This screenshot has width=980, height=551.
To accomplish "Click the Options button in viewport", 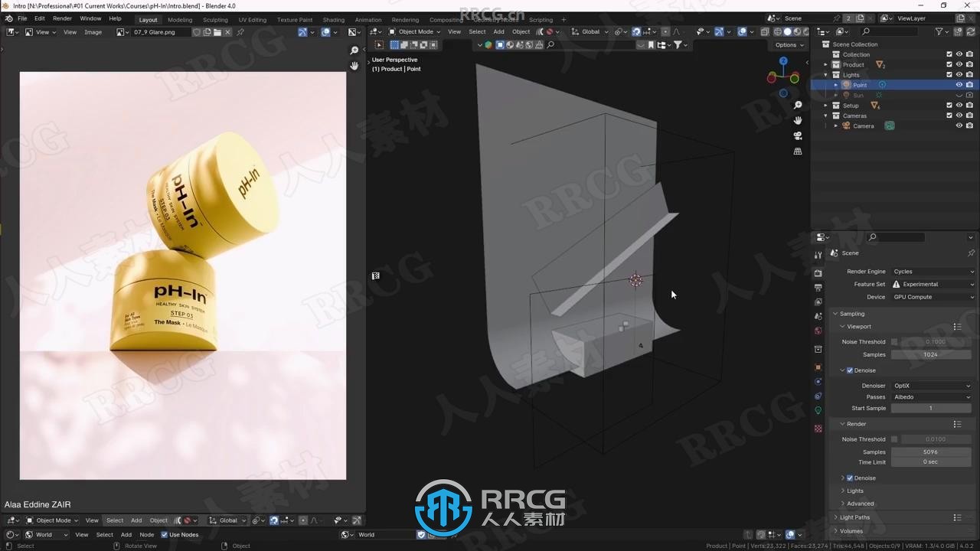I will click(x=789, y=44).
